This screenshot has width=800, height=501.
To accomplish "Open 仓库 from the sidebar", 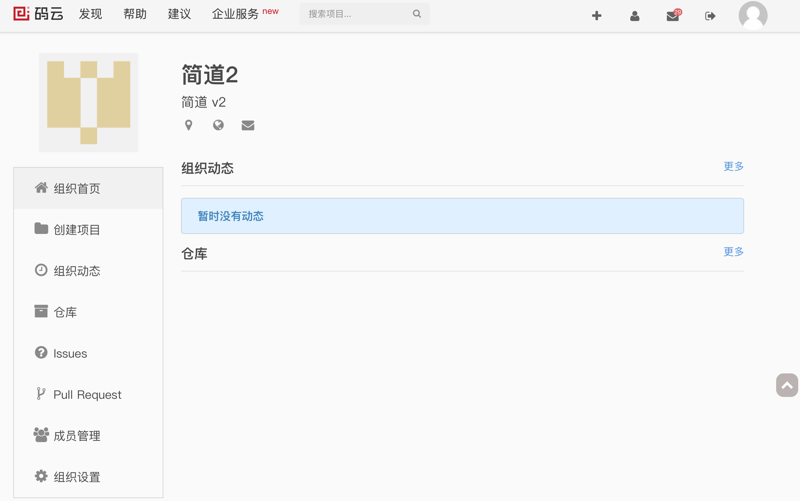I will pyautogui.click(x=88, y=312).
